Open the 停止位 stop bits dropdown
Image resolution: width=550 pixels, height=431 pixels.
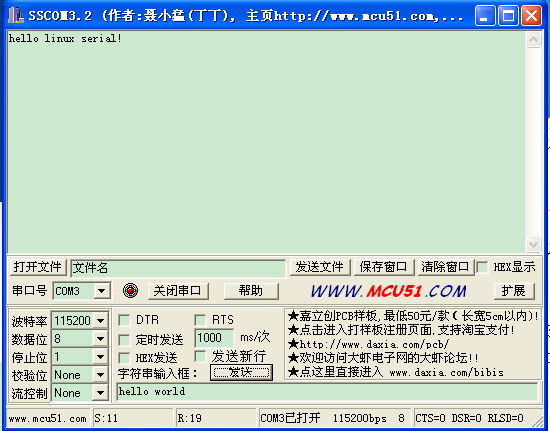coord(100,357)
